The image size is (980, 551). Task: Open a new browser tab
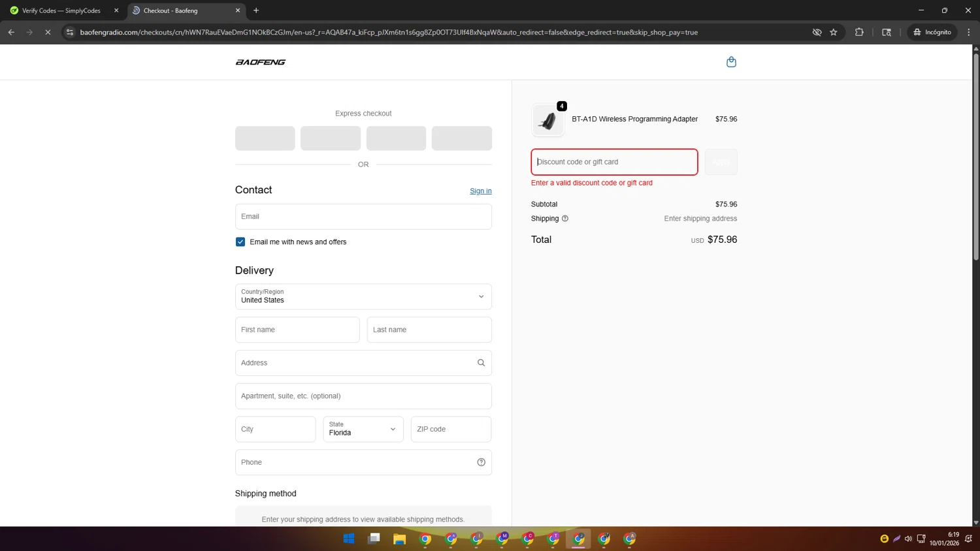click(x=256, y=10)
